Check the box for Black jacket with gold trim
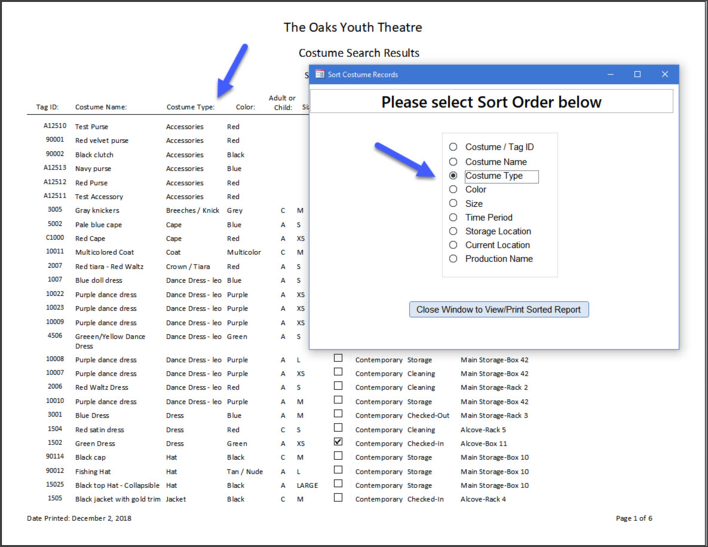 (338, 498)
